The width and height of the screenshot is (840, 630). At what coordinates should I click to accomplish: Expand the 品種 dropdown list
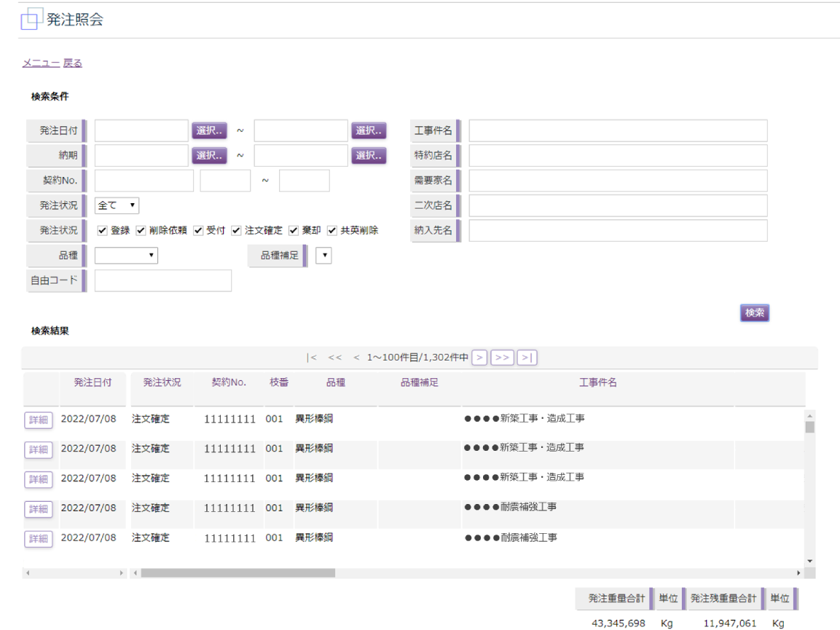[126, 256]
